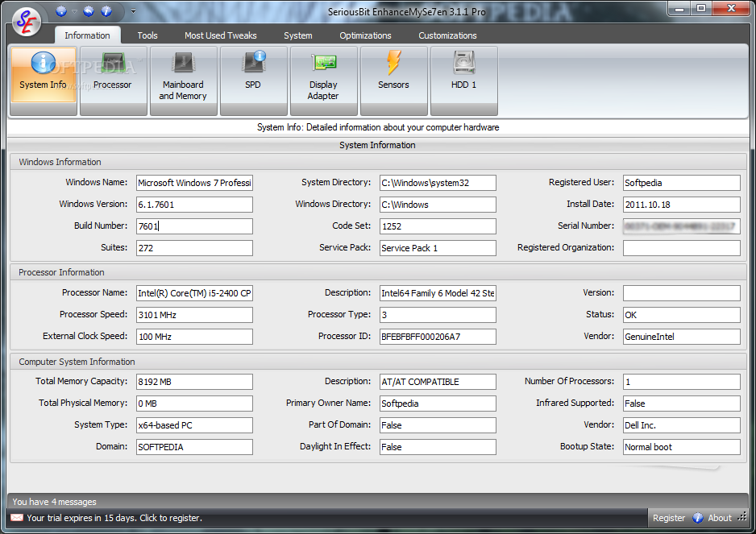Viewport: 756px width, 534px height.
Task: Click the Infrared Supported field
Action: click(682, 404)
